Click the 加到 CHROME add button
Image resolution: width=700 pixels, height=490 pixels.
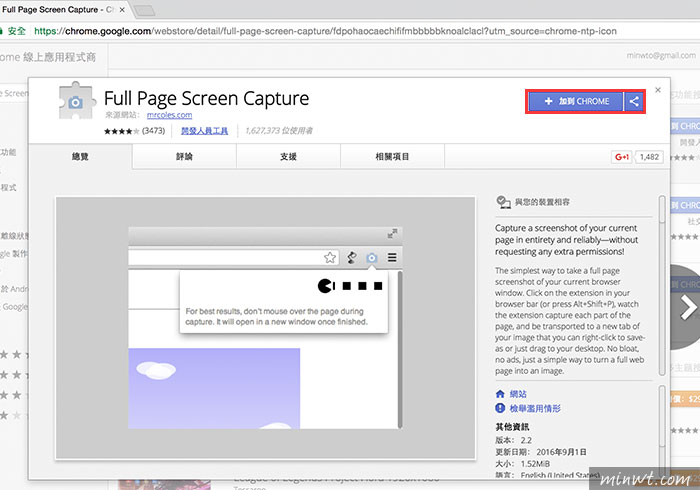(x=576, y=101)
